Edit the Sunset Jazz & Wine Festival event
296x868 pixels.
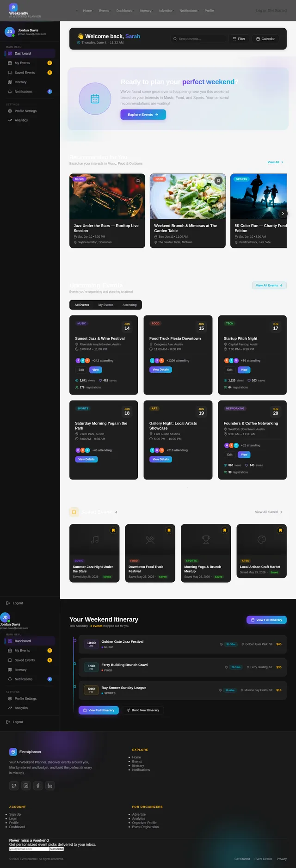pyautogui.click(x=81, y=370)
